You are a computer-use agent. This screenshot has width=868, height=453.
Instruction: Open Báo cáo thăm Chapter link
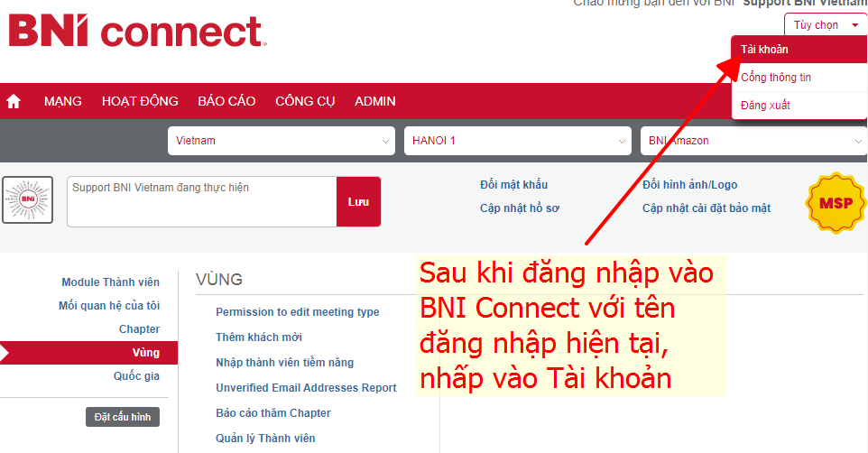273,413
